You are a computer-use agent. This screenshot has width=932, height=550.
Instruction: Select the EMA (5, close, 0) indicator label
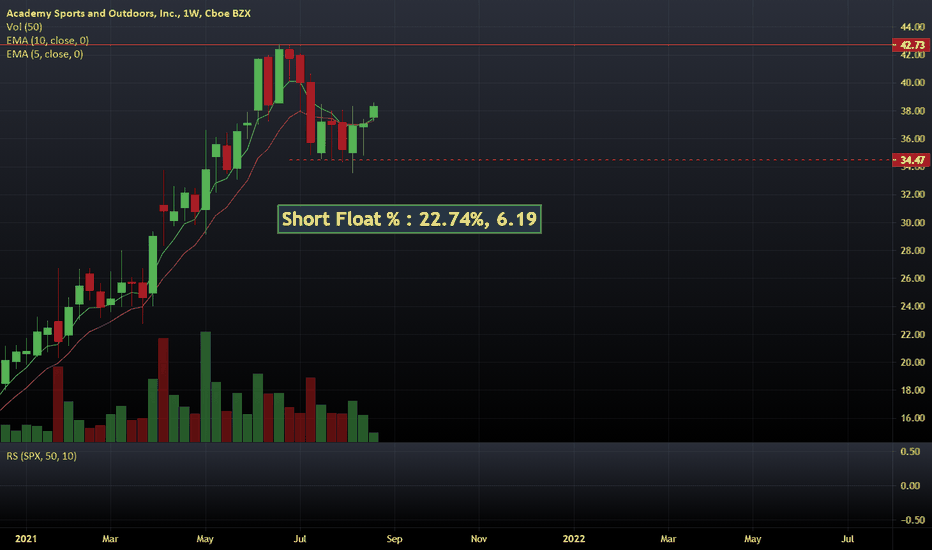click(x=45, y=54)
